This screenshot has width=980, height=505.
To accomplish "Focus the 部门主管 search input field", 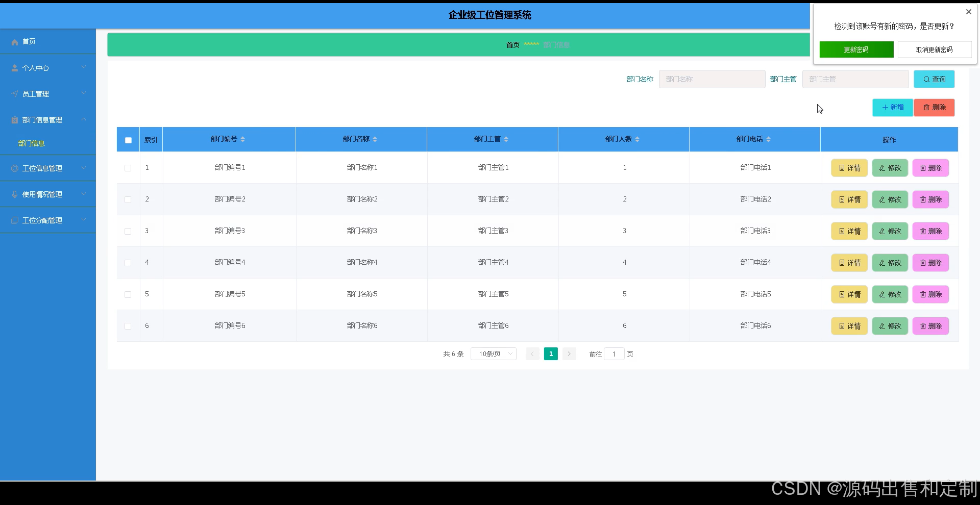I will coord(855,79).
